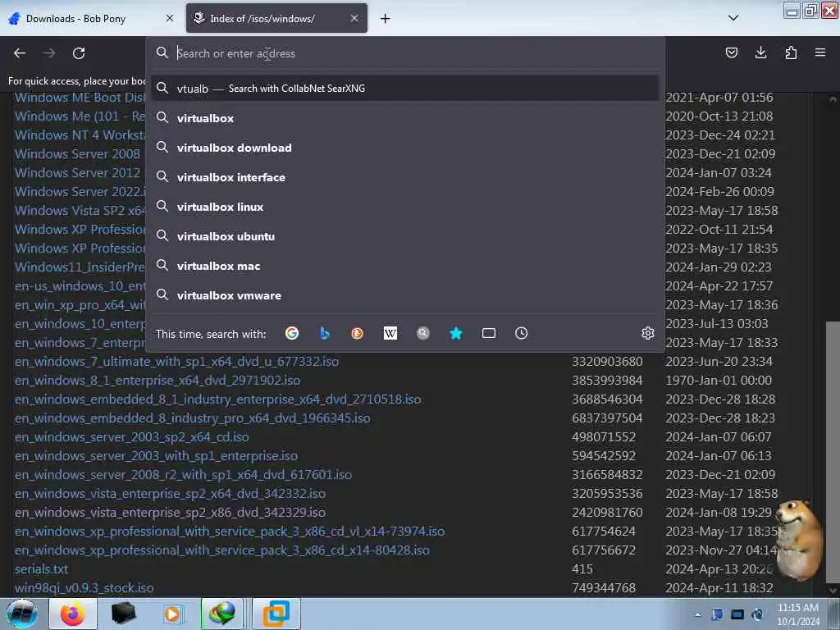Screen dimensions: 840x630
Task: Open XP professional x86_cd_x14-80428.iso link
Action: pos(221,550)
